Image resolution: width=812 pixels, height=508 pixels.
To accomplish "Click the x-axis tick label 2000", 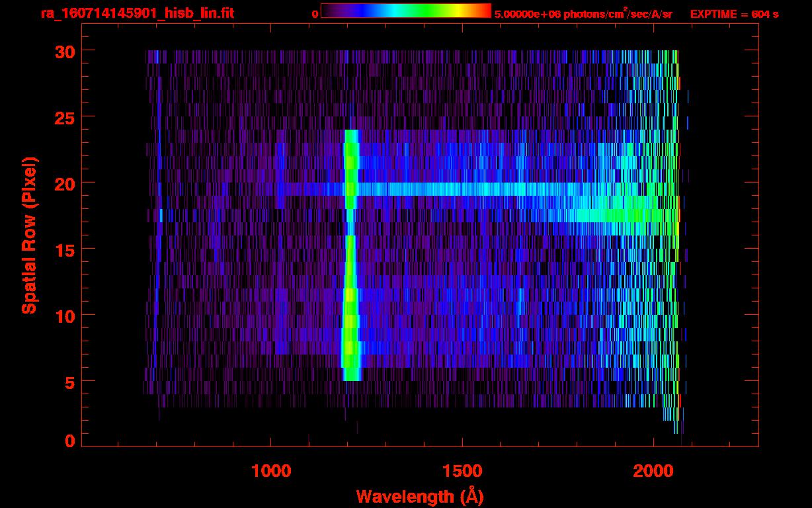I will click(653, 471).
